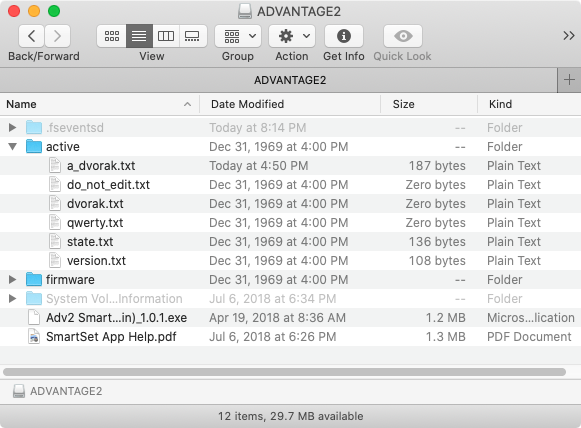This screenshot has width=581, height=428.
Task: Click the 136 bytes size cell
Action: 437,242
